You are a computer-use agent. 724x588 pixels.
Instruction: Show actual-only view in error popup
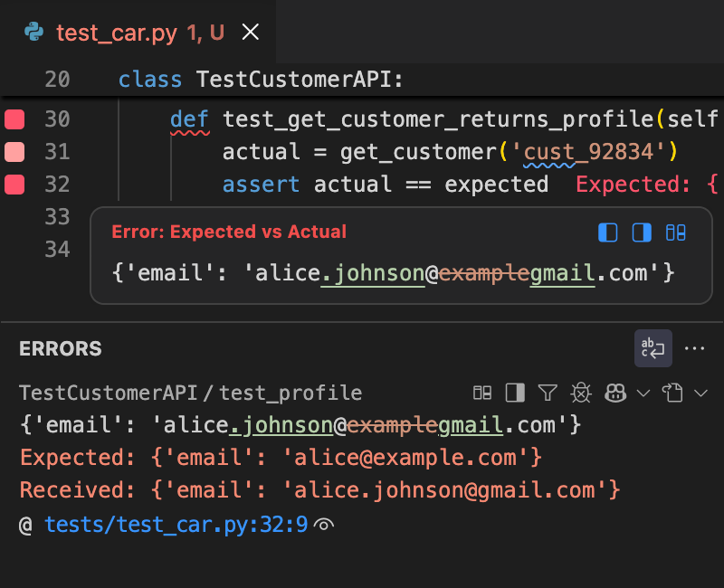tap(642, 232)
